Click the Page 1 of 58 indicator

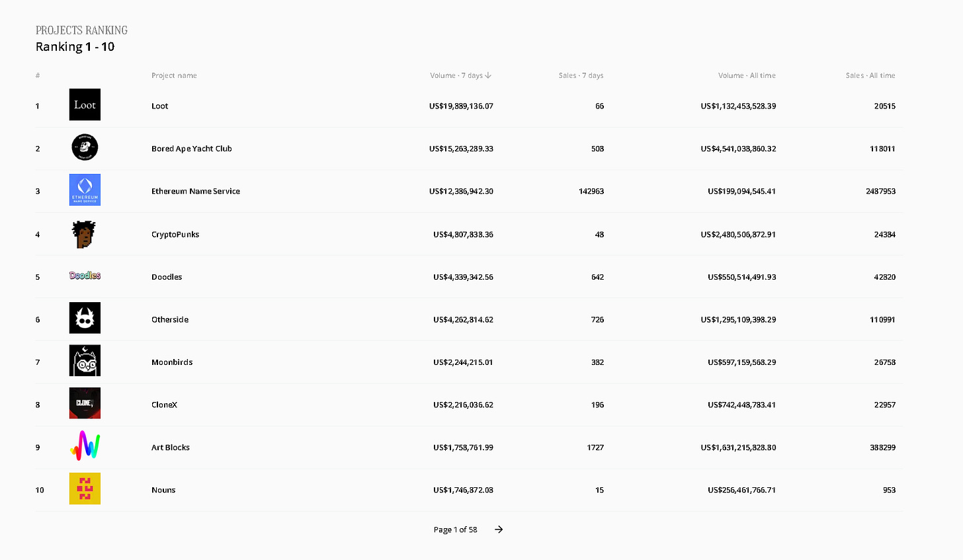coord(455,530)
